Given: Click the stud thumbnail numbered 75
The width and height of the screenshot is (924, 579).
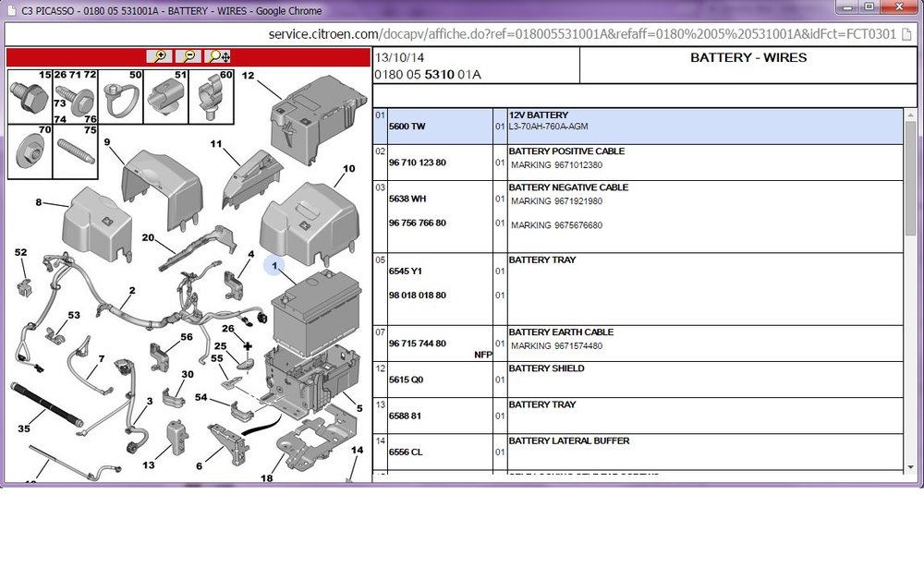Looking at the screenshot, I should coord(76,151).
